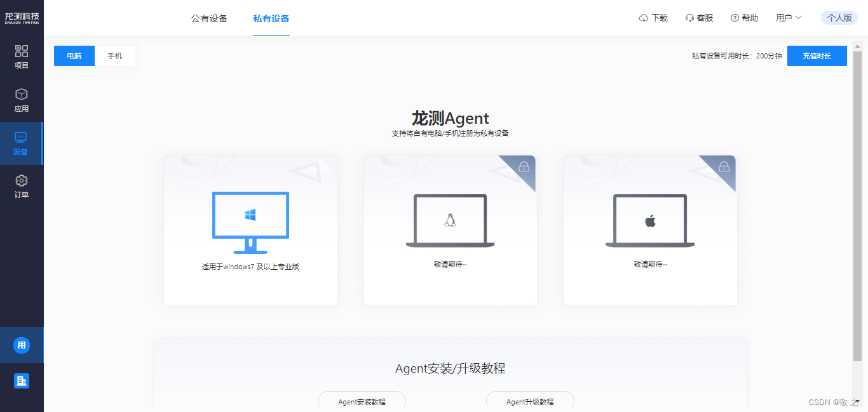This screenshot has height=412, width=868.
Task: Click the headset 客服 icon
Action: [689, 18]
